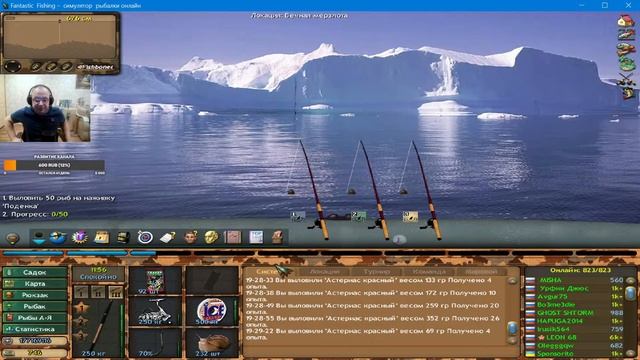This screenshot has width=640, height=360.
Task: Open the fish icon below the house
Action: coord(626,36)
